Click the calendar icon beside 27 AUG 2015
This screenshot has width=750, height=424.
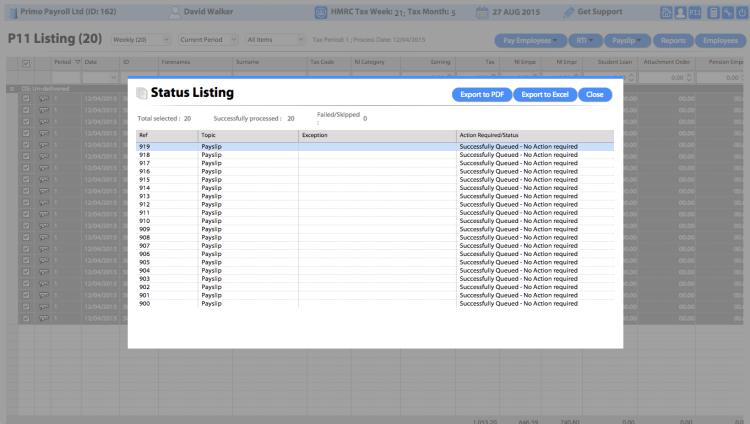(x=482, y=12)
